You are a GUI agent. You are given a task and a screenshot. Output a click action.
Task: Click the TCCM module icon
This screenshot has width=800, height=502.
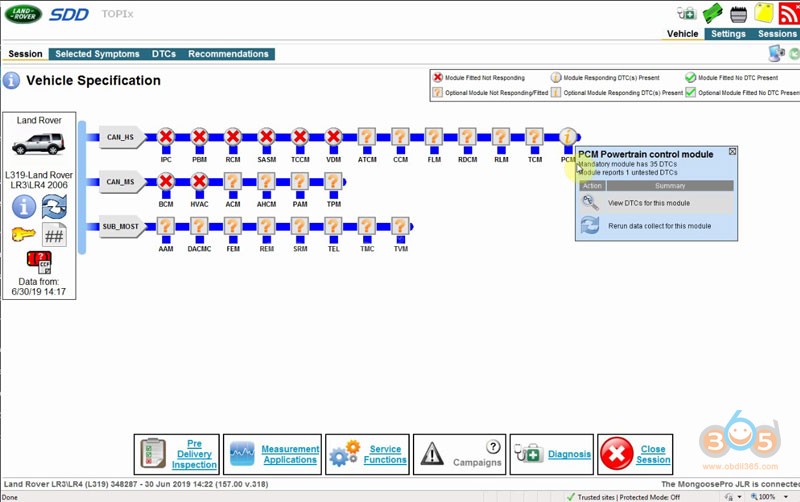[x=300, y=137]
